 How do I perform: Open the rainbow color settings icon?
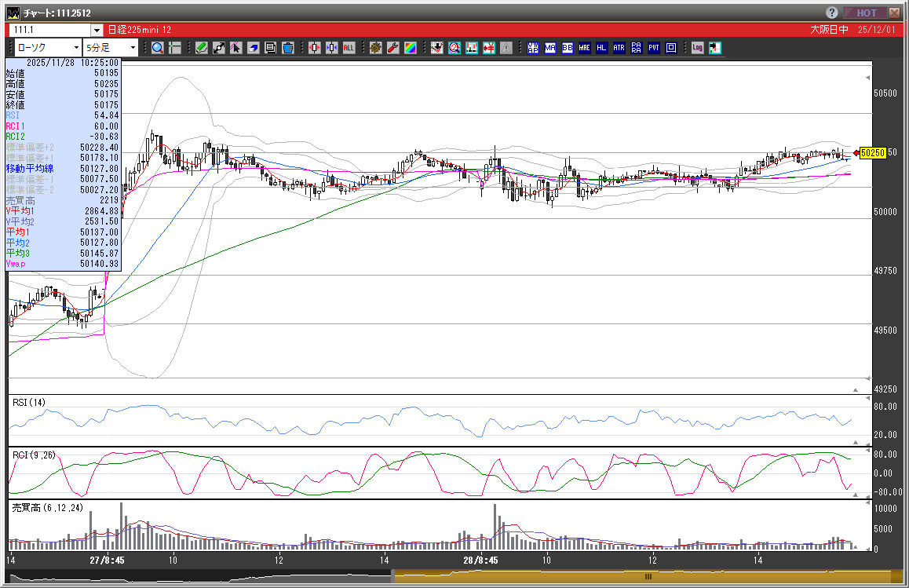pyautogui.click(x=410, y=48)
